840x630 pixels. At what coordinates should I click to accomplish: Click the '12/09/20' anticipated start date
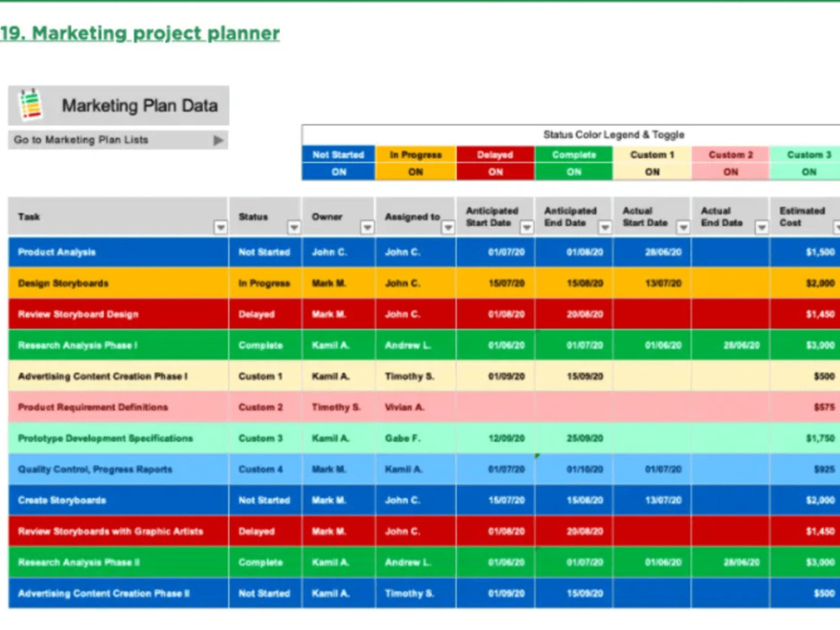point(496,438)
